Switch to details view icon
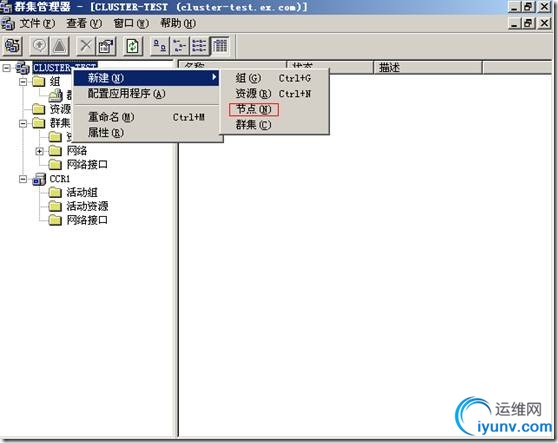 (x=220, y=46)
